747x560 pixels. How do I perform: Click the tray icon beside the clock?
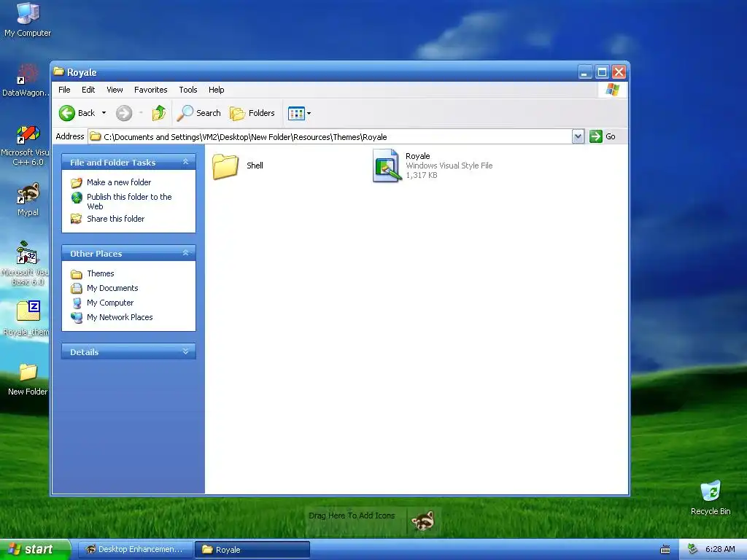[x=692, y=549]
